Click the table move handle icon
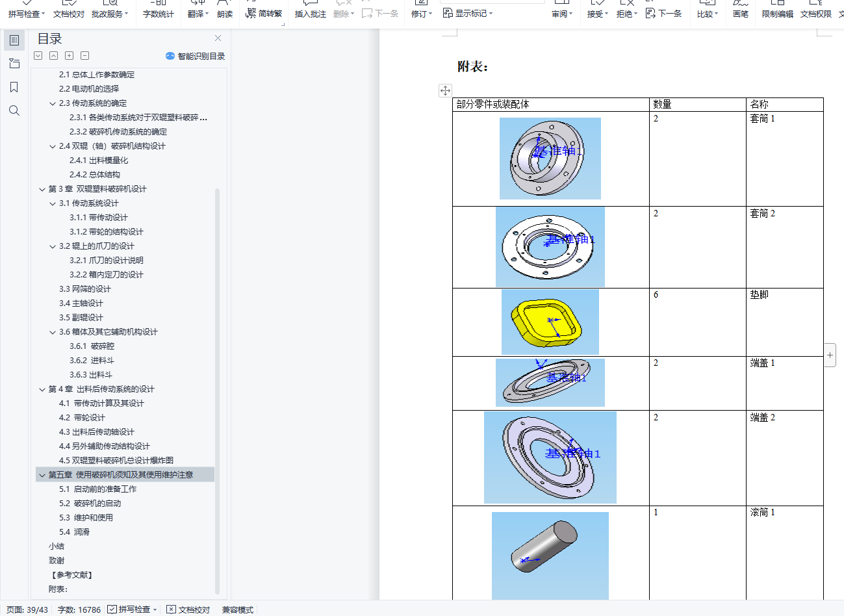 [x=445, y=90]
